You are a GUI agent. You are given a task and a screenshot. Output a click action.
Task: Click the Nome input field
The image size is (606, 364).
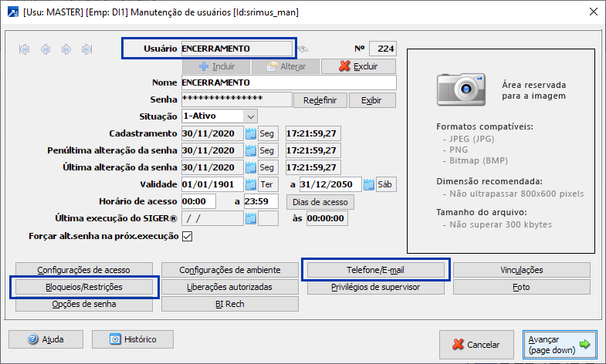coord(289,83)
